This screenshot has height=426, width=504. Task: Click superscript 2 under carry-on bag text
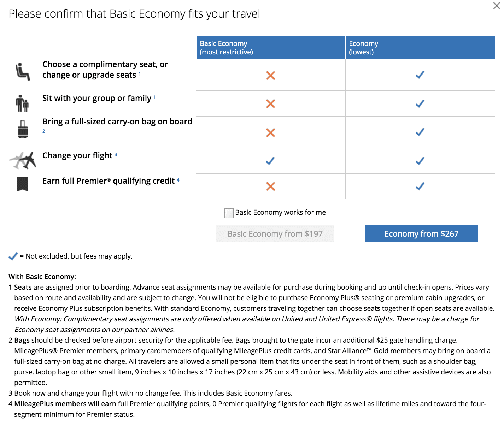43,131
